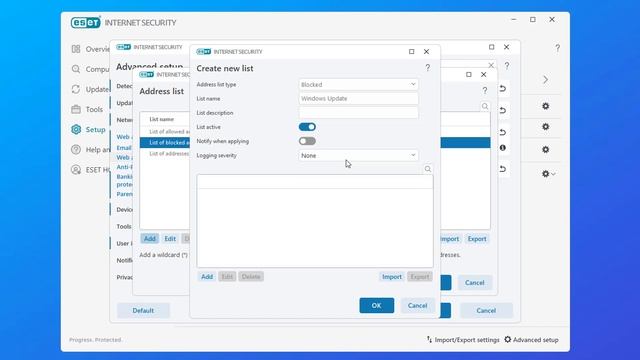The height and width of the screenshot is (360, 640).
Task: Click the List name column header
Action: (x=162, y=119)
